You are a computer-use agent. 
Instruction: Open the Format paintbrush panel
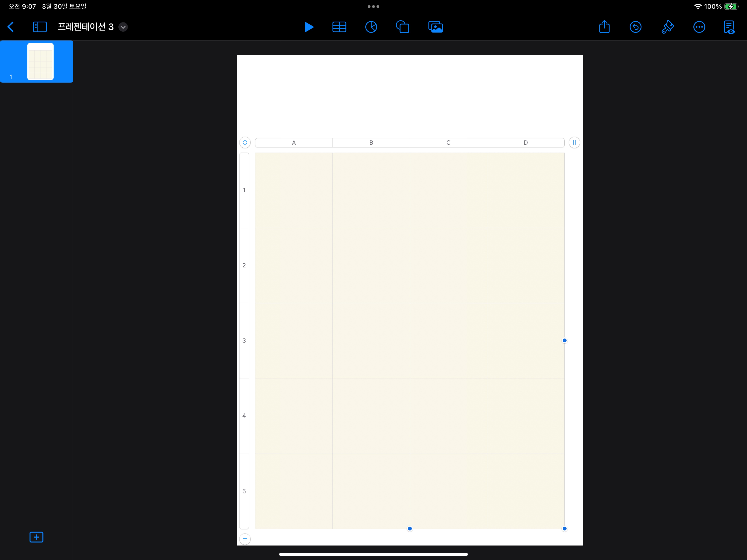click(x=667, y=27)
